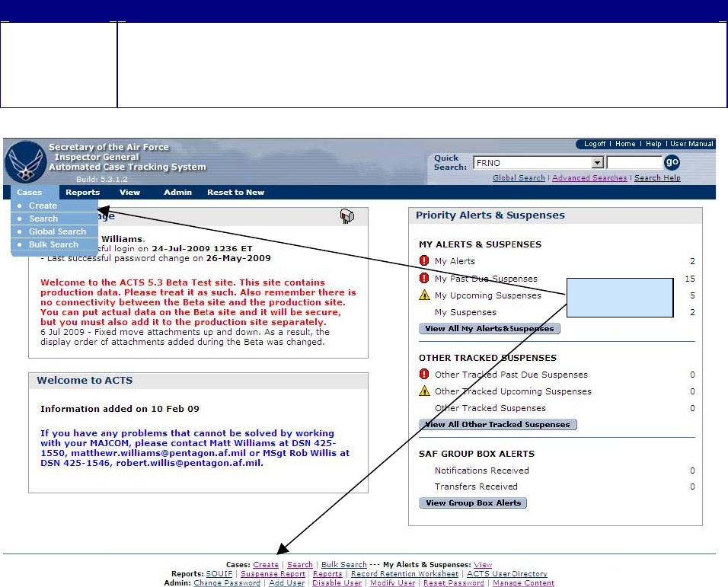Open the FRNO Quick Search dropdown
This screenshot has height=587, width=728.
(598, 162)
